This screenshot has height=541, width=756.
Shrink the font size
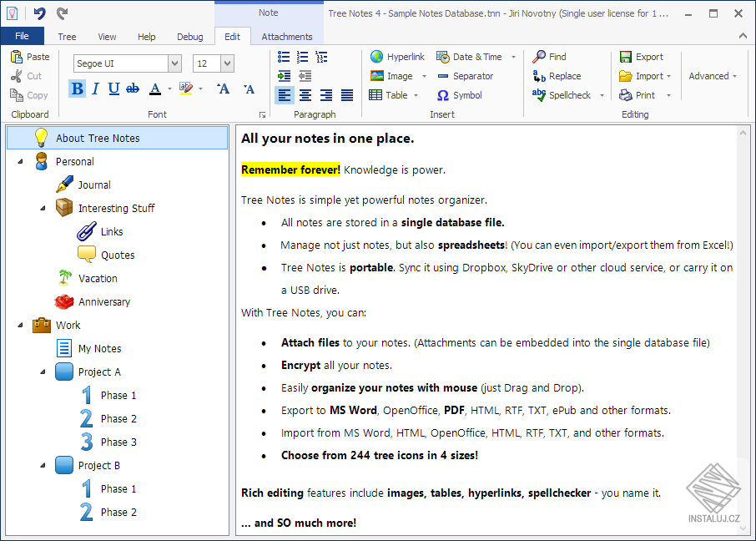[x=249, y=88]
